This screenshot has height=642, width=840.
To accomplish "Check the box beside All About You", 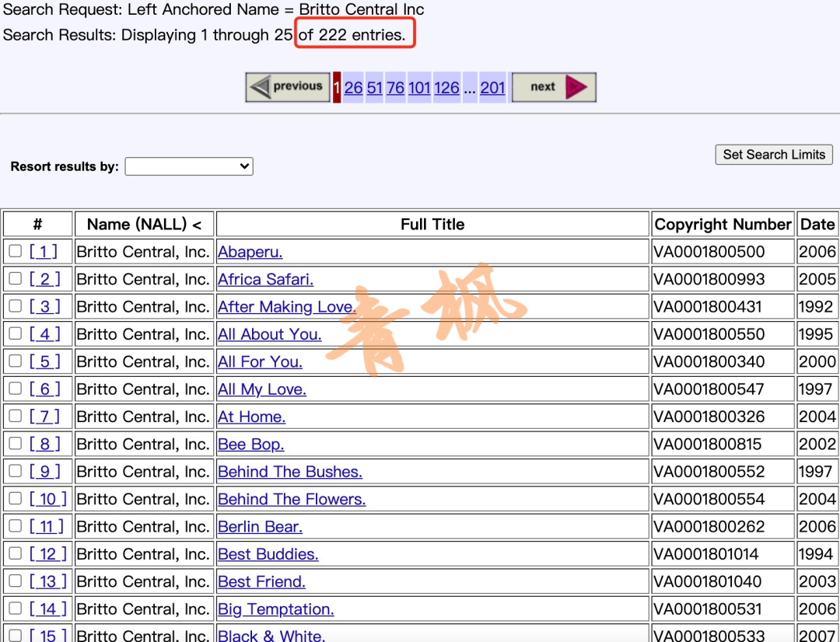I will click(x=15, y=333).
